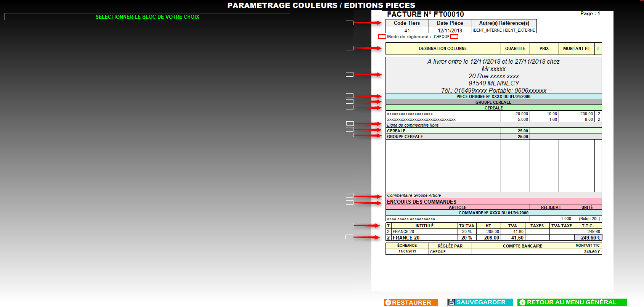644x307 pixels.
Task: Select the box pointing to bold FRANCE 20 total
Action: point(349,237)
